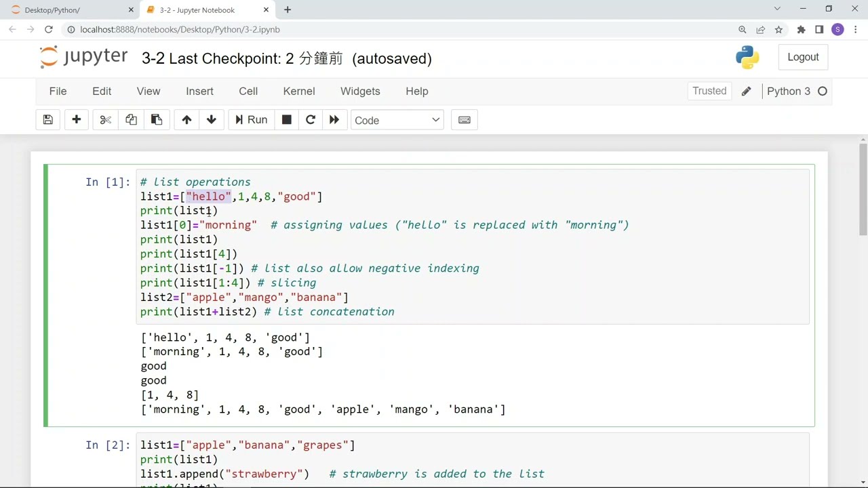This screenshot has width=868, height=488.
Task: Insert cell below with plus icon
Action: pos(77,120)
